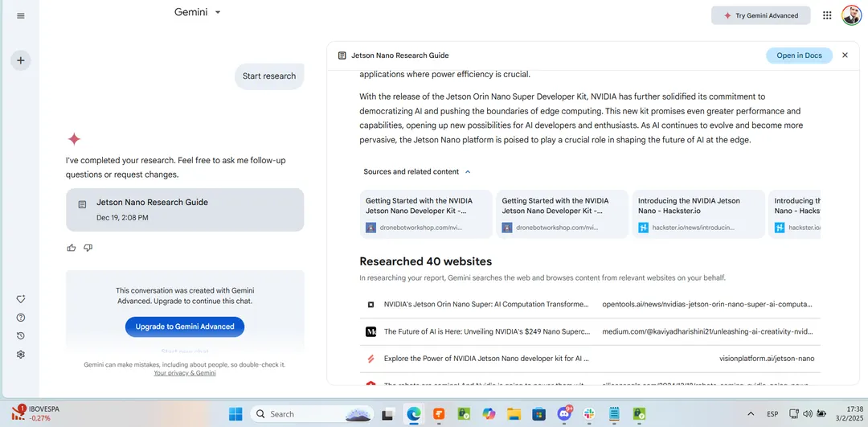Click the Medium favicon in website list
The height and width of the screenshot is (427, 868).
click(371, 332)
